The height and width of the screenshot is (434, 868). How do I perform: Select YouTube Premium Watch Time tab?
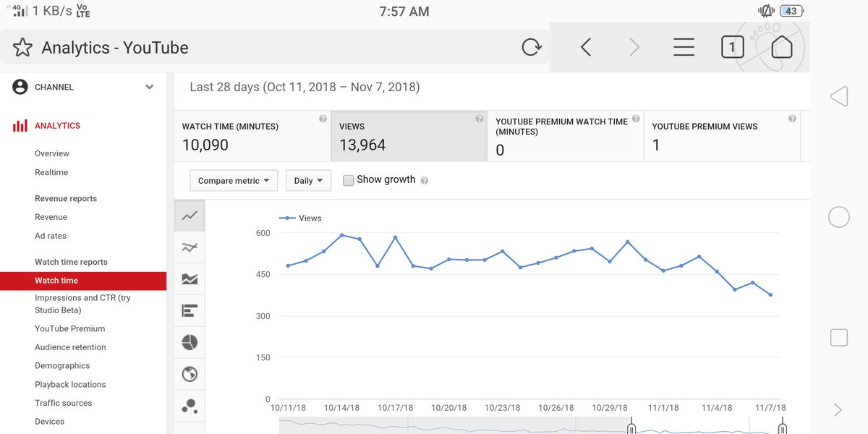[566, 136]
